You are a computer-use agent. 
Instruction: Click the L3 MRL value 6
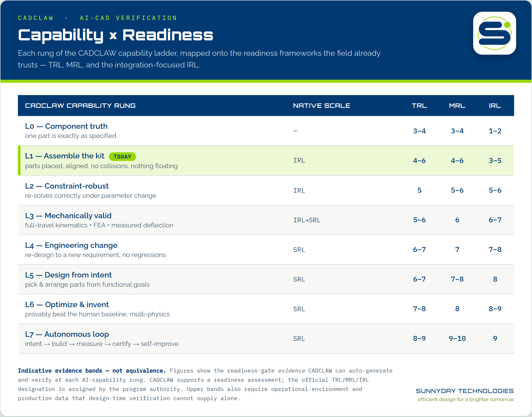[457, 220]
